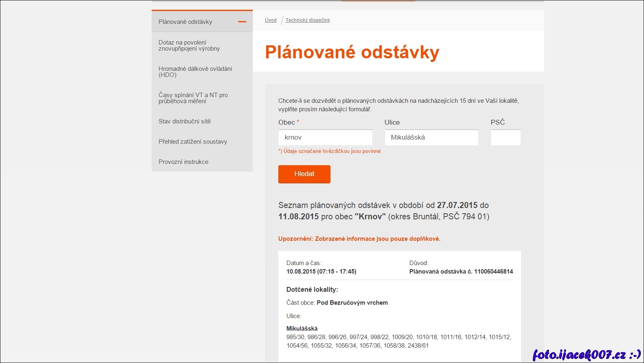This screenshot has width=644, height=363.
Task: Focus the Obec field containing krnov
Action: (325, 138)
